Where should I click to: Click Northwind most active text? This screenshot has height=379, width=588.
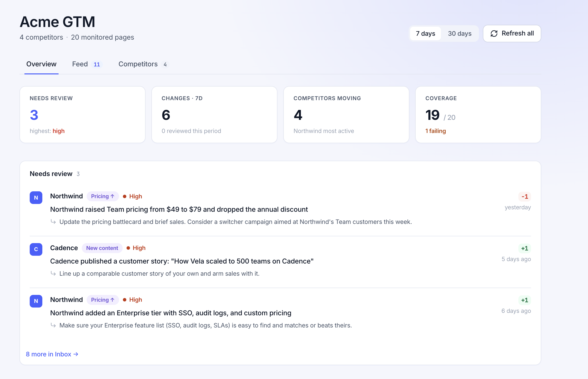click(x=324, y=131)
